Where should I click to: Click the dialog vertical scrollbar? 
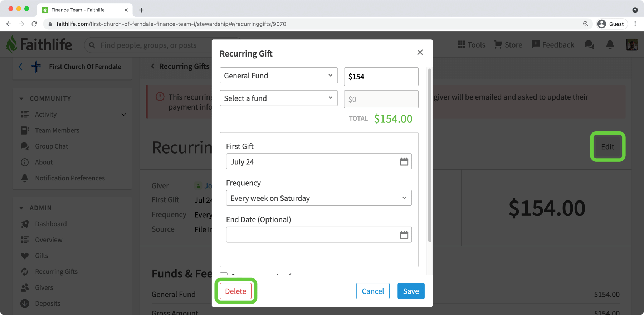tap(430, 155)
